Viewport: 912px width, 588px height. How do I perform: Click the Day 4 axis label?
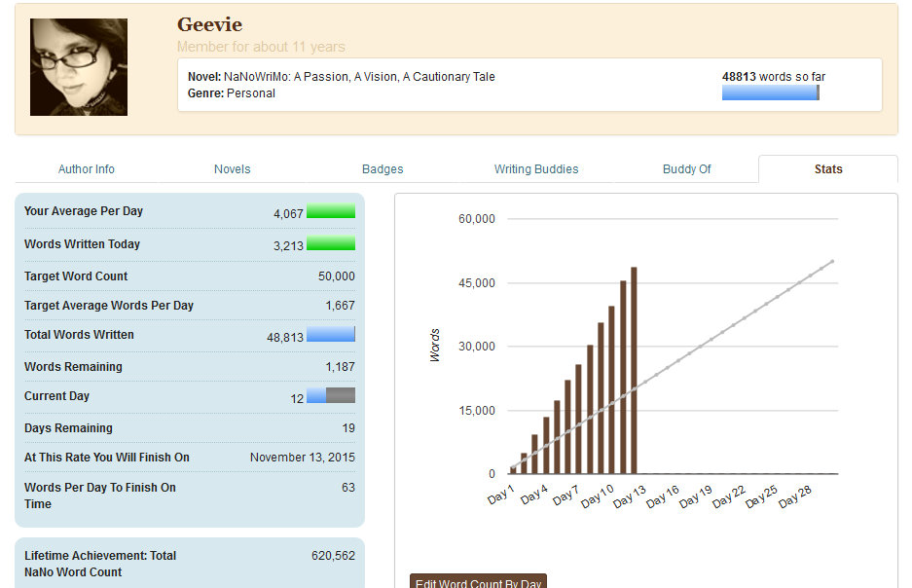click(x=534, y=495)
